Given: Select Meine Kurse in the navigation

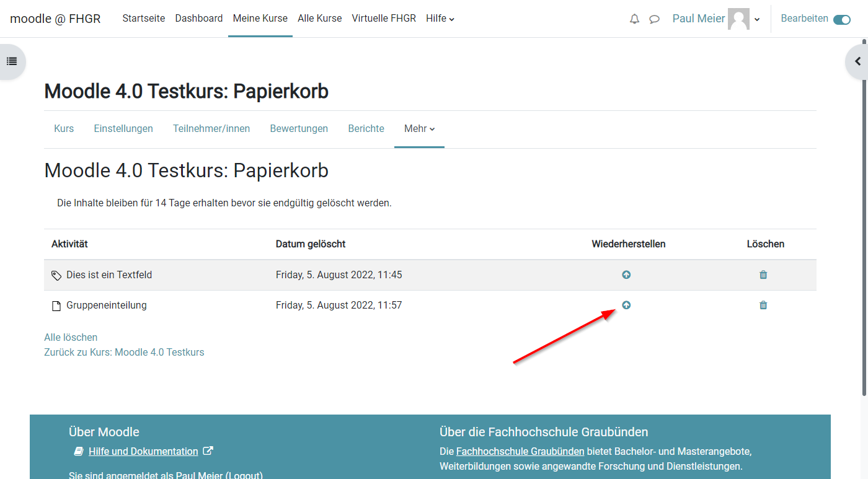Looking at the screenshot, I should click(260, 19).
